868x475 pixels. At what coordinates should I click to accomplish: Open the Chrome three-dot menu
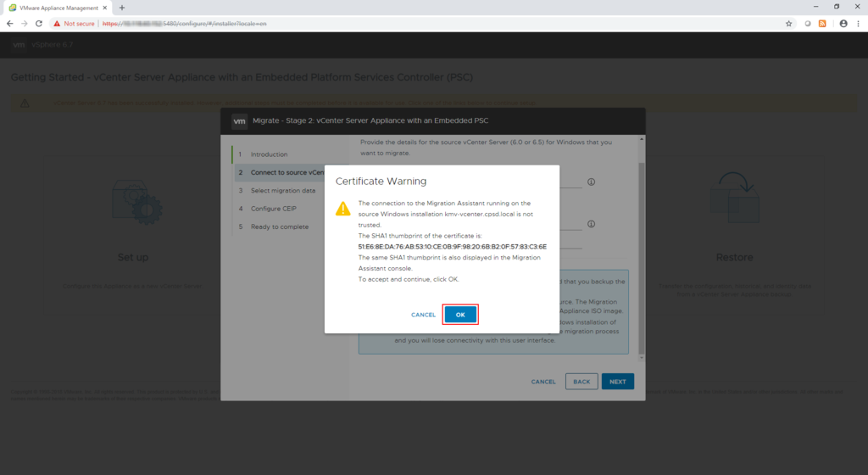(858, 24)
